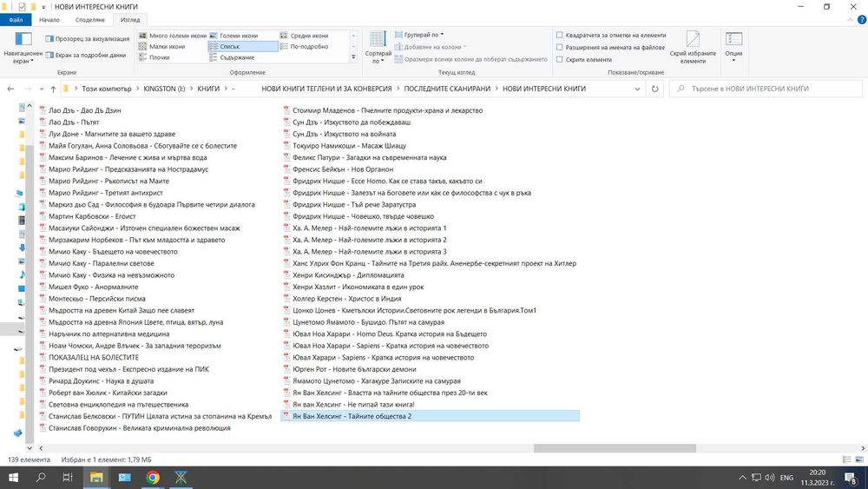
Task: Click Скрий избраните елементи button
Action: (693, 48)
